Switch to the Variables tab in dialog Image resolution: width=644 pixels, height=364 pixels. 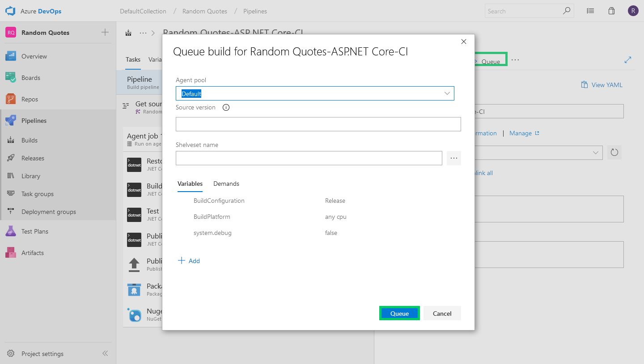click(x=190, y=184)
